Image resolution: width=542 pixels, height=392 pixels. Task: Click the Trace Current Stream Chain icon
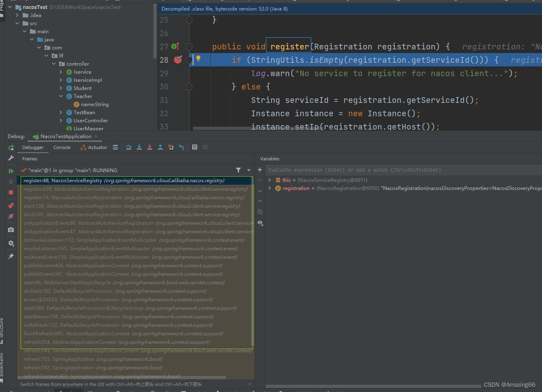point(205,147)
